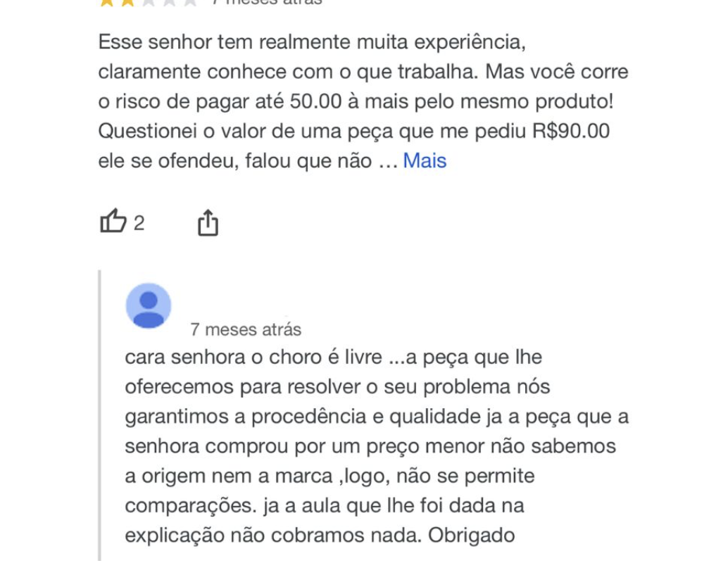Like the review with thumbs-up icon
728x563 pixels.
click(x=113, y=222)
